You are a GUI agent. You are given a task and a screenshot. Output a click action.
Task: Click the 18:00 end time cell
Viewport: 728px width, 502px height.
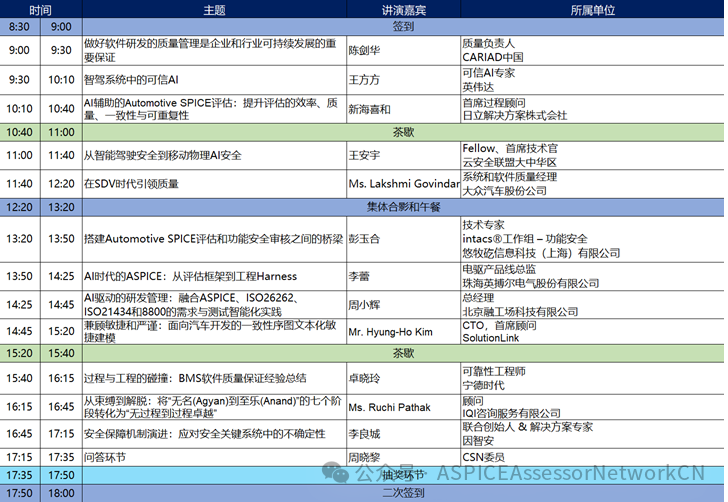coord(61,493)
